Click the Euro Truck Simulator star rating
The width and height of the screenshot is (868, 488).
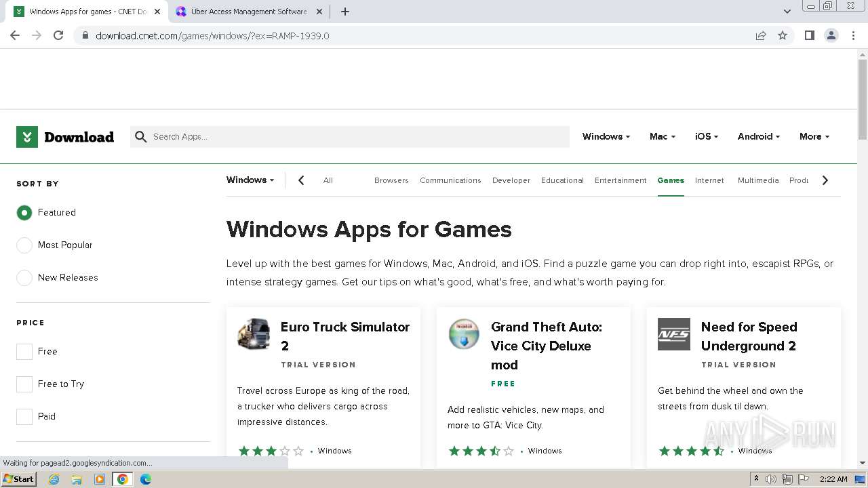pyautogui.click(x=271, y=451)
